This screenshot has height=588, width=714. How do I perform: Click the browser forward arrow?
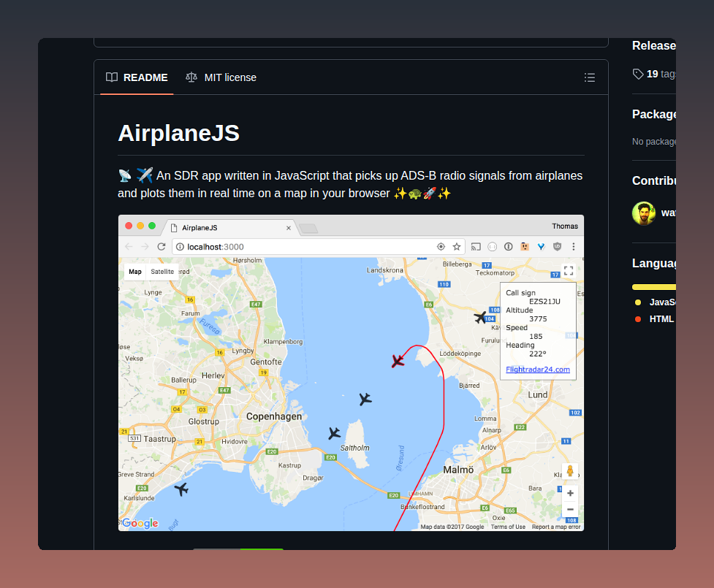(145, 247)
